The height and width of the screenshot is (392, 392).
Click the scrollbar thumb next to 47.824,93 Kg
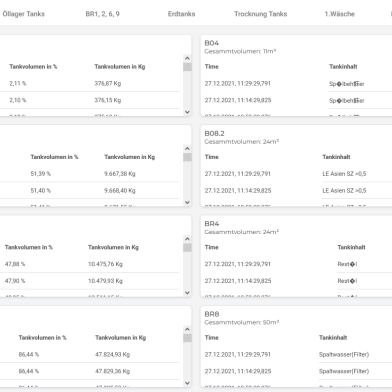(x=187, y=338)
